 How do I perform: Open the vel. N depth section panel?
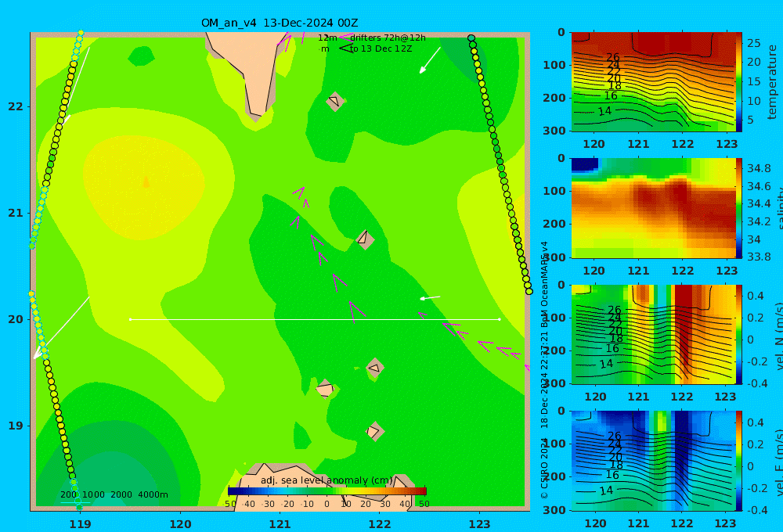pos(653,334)
